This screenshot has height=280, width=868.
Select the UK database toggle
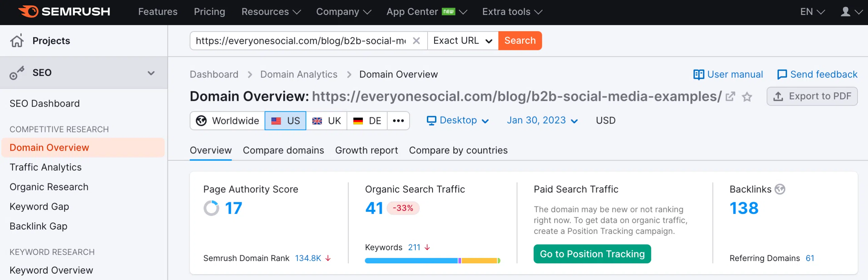tap(327, 120)
